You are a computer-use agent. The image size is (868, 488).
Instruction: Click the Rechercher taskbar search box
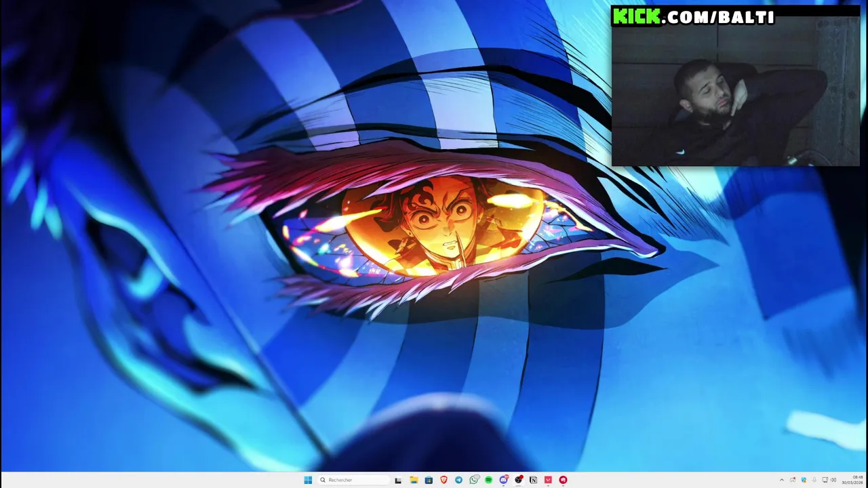pyautogui.click(x=353, y=480)
